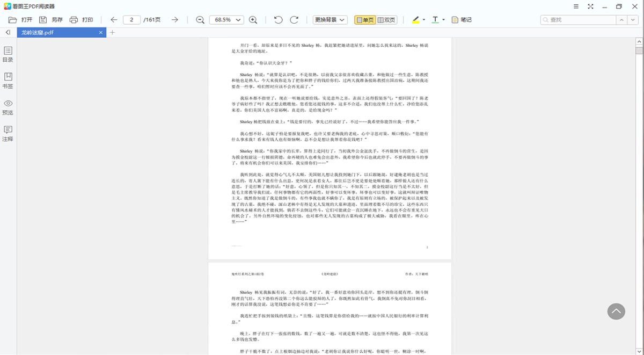
Task: Rotate the page counterclockwise
Action: (279, 19)
